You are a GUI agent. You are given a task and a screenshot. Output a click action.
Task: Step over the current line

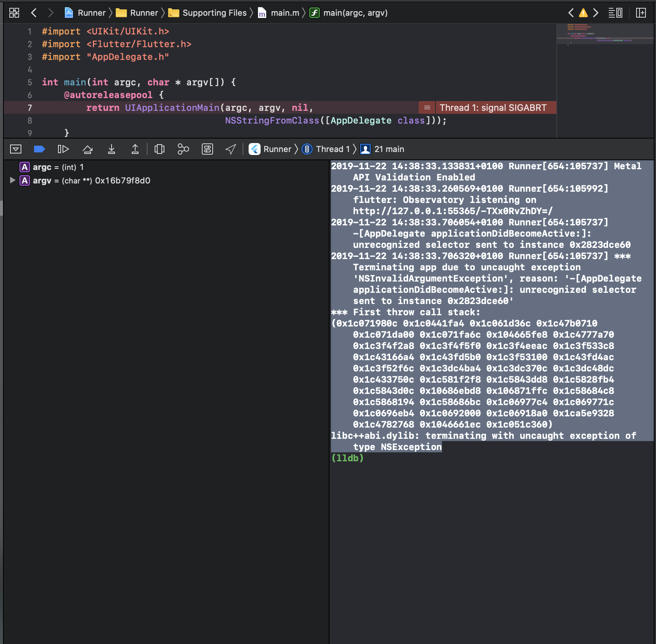(88, 149)
